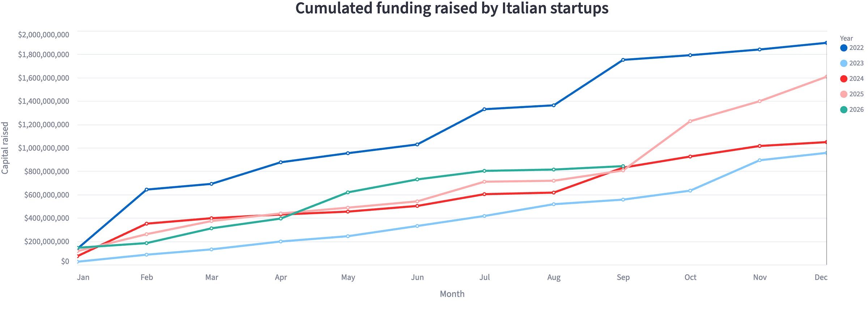Click the 2024 legend red dot

coord(844,79)
